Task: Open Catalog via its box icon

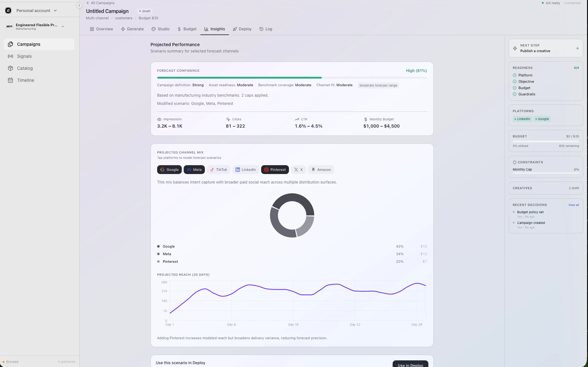Action: [10, 68]
